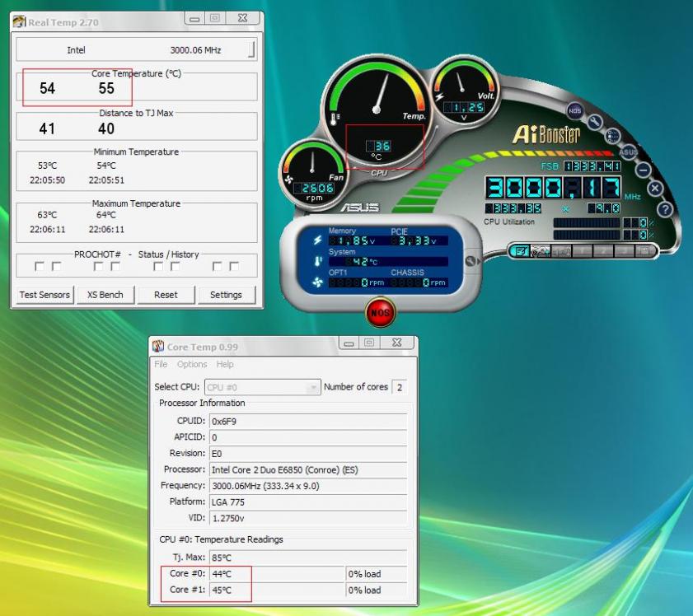Click the fan icon beside OPT1 rpm
693x616 pixels.
(317, 282)
